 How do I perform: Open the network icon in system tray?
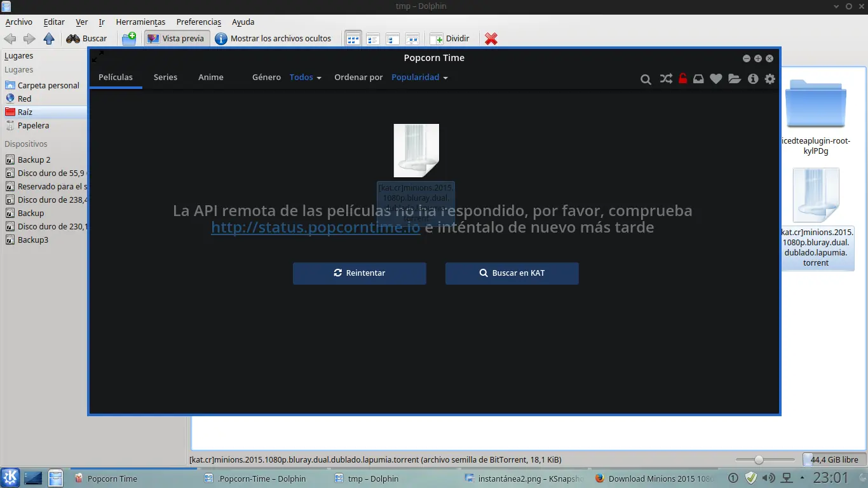[x=786, y=478]
